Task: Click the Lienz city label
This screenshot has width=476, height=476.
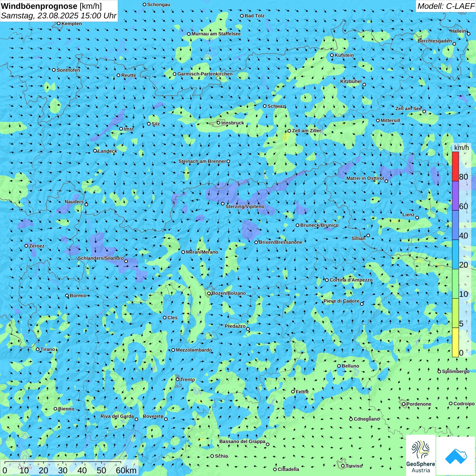Action: 408,215
